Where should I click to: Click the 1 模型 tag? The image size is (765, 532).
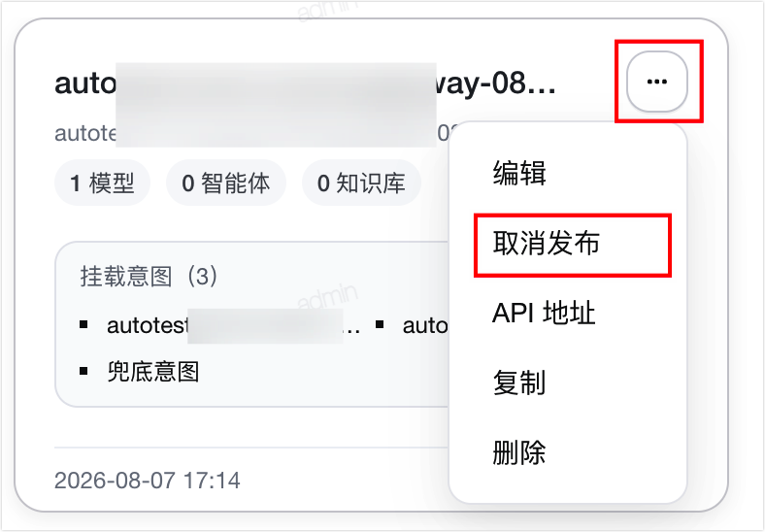coord(103,183)
